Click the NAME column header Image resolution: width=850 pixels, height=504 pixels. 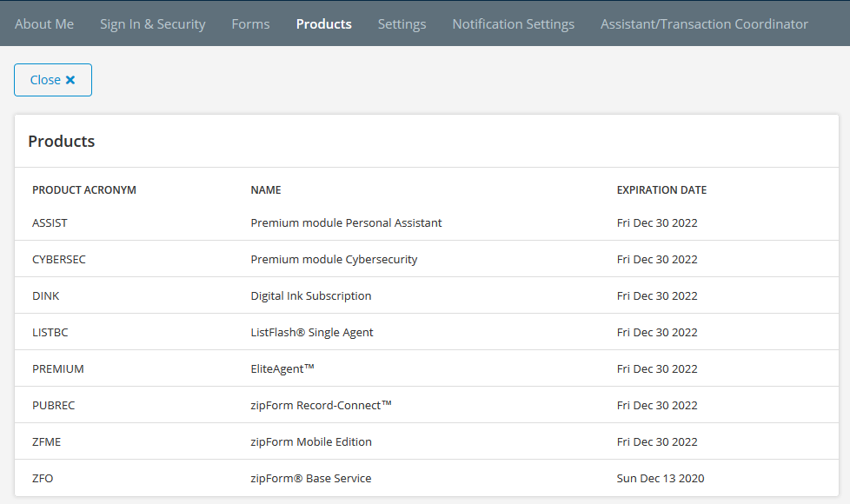[265, 189]
